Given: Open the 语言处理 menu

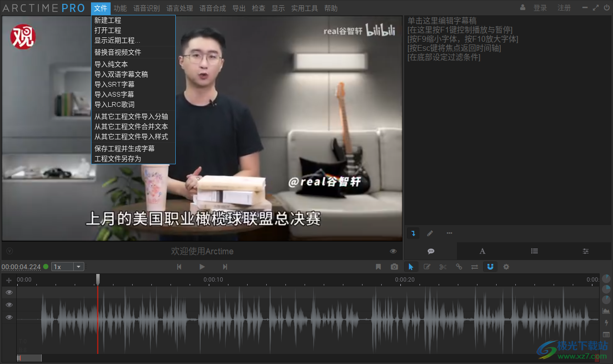Looking at the screenshot, I should tap(180, 8).
